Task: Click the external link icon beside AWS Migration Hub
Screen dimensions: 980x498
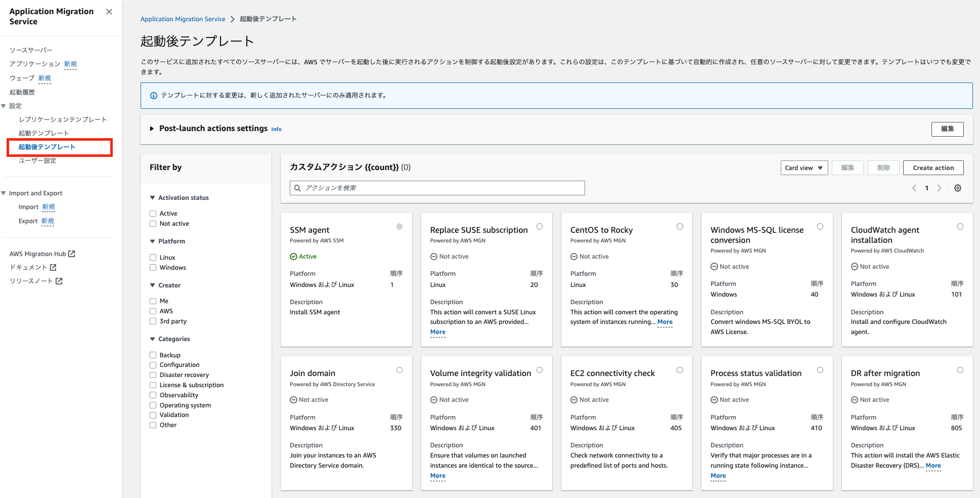Action: tap(71, 254)
